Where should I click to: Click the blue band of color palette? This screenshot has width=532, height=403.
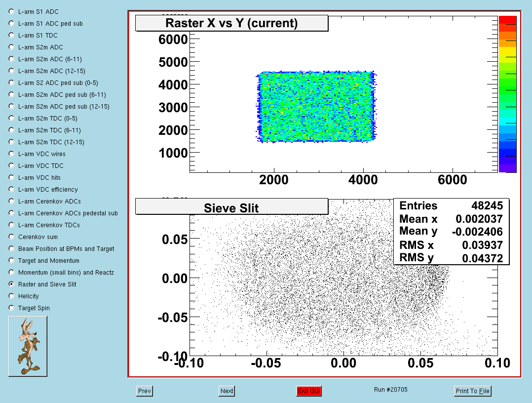[507, 153]
